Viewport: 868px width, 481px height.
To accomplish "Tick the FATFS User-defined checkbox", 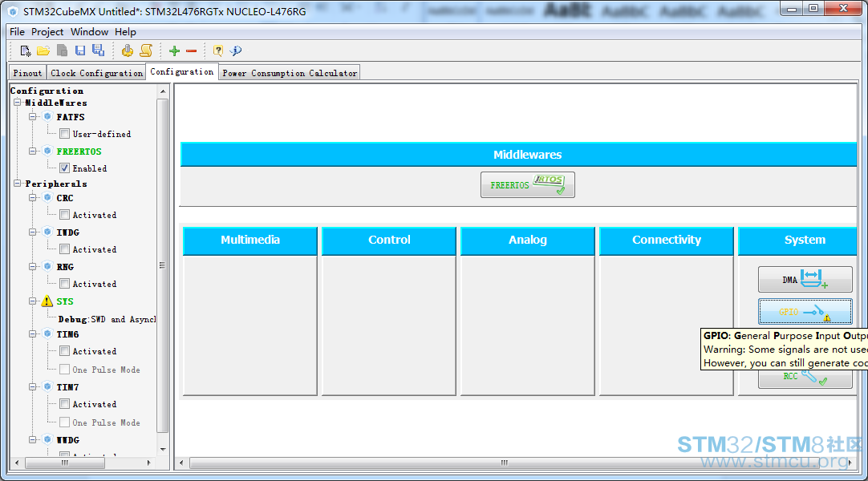I will coord(65,134).
